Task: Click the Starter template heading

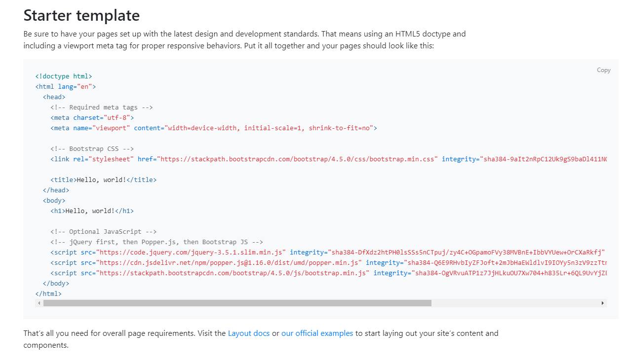Action: click(81, 15)
